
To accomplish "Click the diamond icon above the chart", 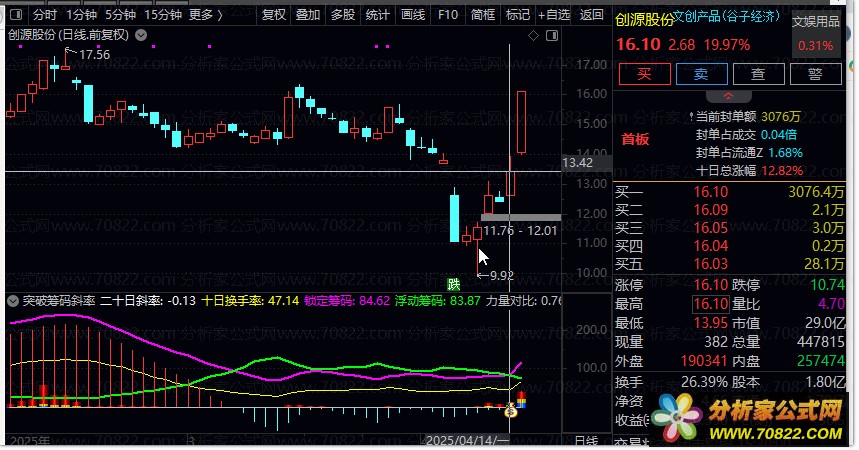I will (533, 36).
